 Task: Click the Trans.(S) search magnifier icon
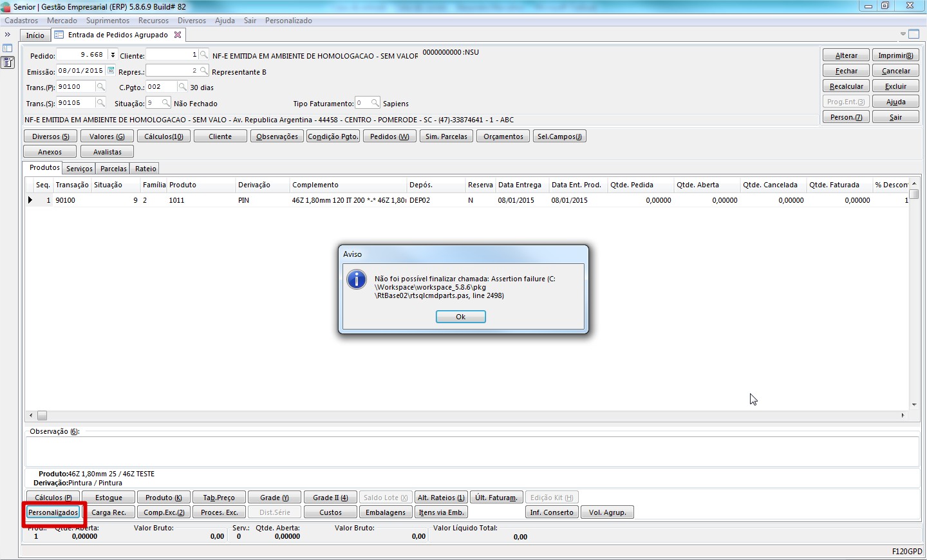100,103
